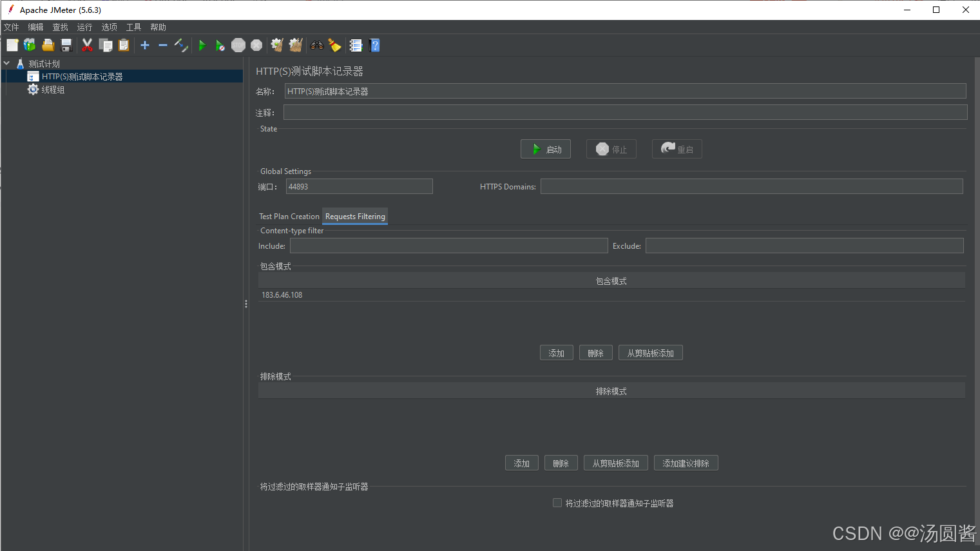The width and height of the screenshot is (980, 551).
Task: Click the Shutdown toolbar icon
Action: tap(256, 45)
